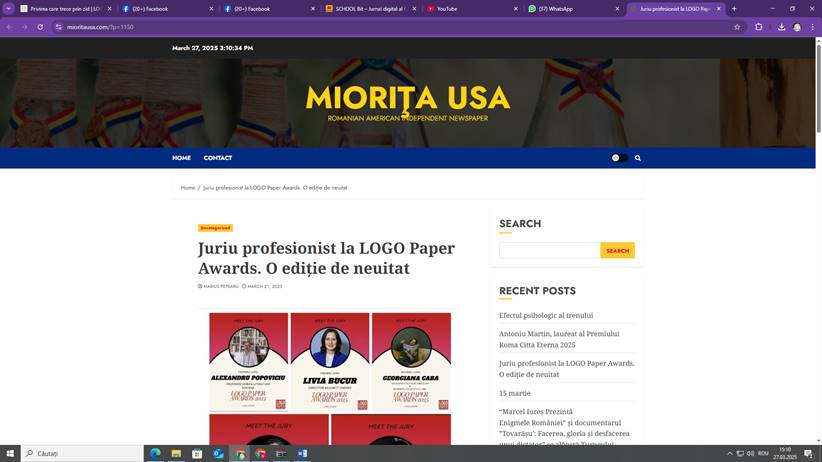Click the sidebar search input field
This screenshot has width=822, height=462.
click(549, 250)
